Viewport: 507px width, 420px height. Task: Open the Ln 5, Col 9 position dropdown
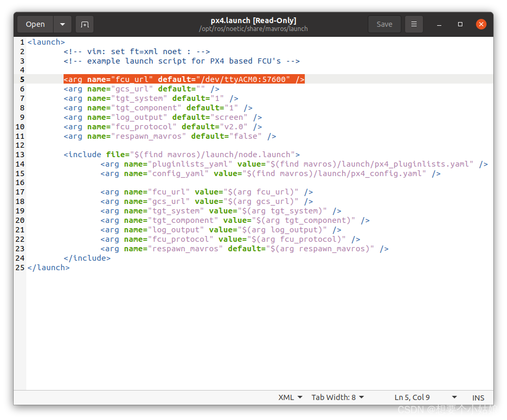424,397
